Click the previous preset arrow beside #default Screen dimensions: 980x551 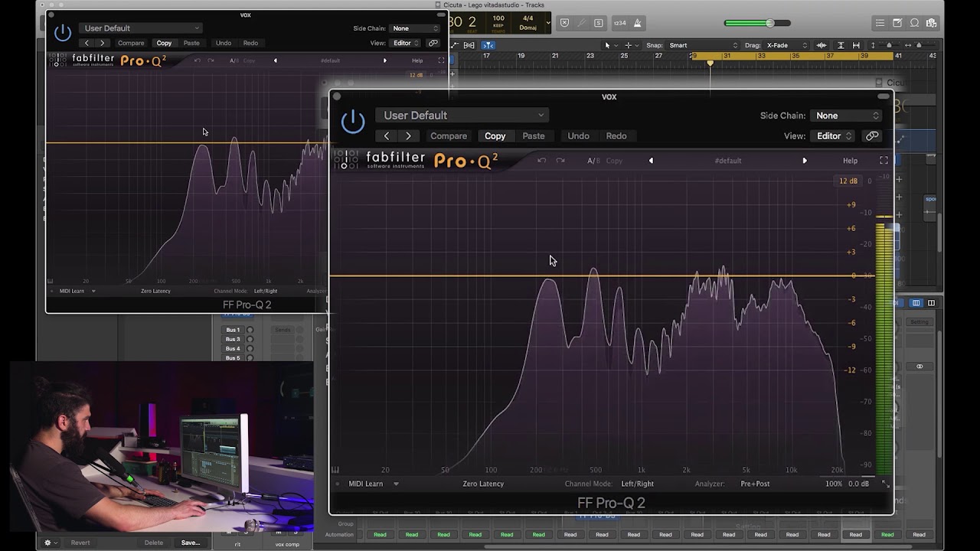(x=651, y=161)
